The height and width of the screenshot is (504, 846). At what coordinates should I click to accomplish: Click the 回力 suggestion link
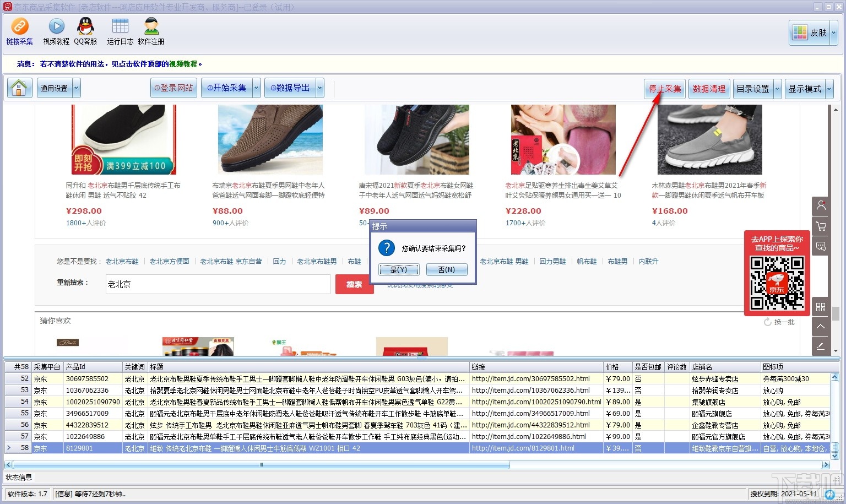(280, 262)
